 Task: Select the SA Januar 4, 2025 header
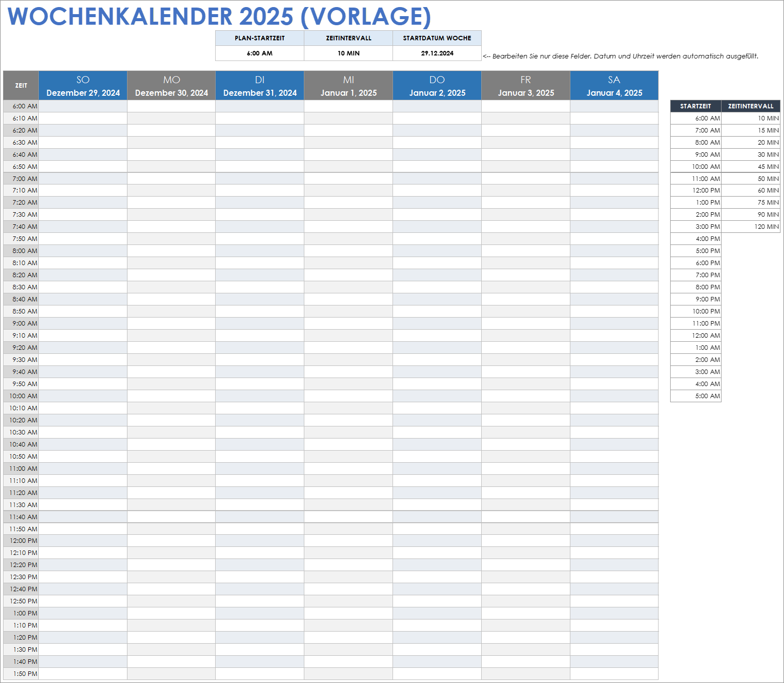point(614,86)
